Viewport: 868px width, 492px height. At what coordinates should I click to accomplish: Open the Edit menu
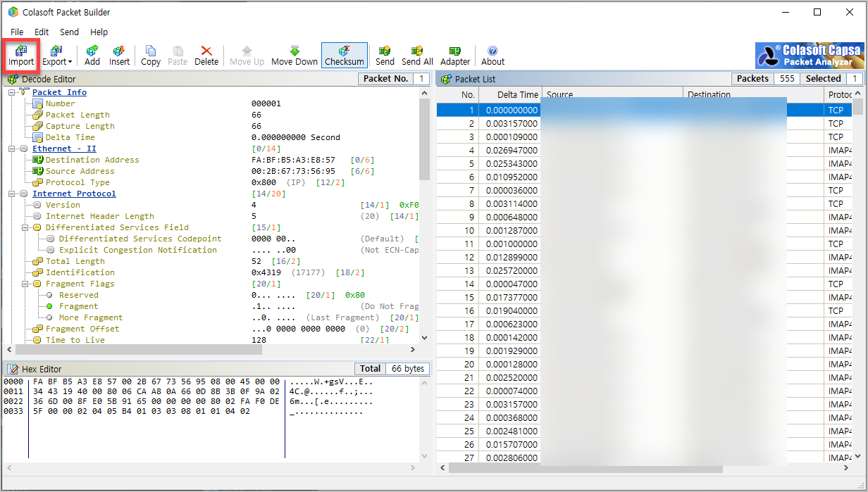(x=42, y=32)
